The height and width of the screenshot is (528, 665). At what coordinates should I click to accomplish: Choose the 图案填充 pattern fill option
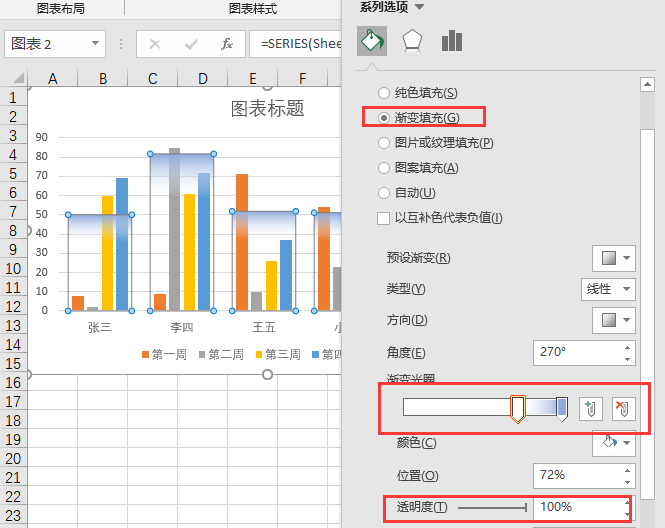(385, 168)
